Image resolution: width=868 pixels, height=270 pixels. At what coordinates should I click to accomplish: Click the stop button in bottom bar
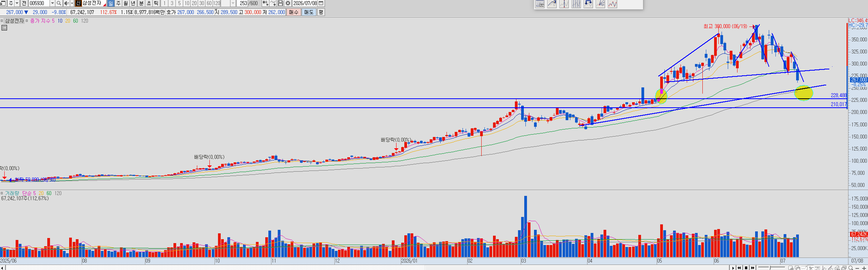click(x=746, y=268)
